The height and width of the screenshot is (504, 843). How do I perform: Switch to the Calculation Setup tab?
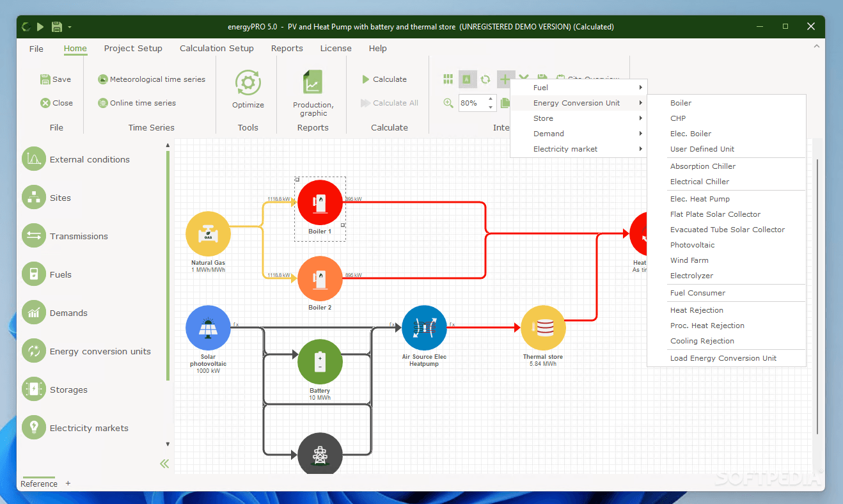pyautogui.click(x=217, y=49)
